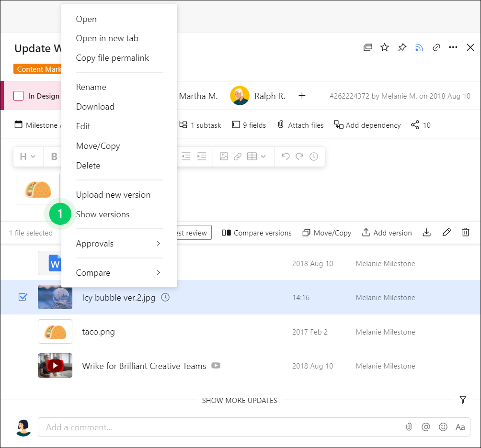The image size is (481, 448).
Task: Click the pencil edit file icon
Action: point(447,233)
